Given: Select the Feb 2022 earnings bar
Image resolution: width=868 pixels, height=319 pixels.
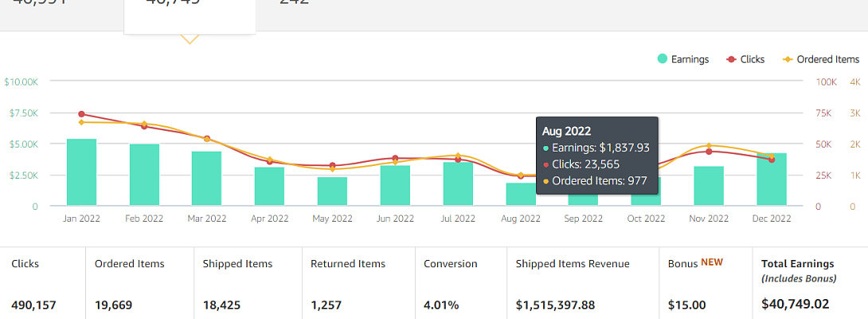Looking at the screenshot, I should [144, 175].
